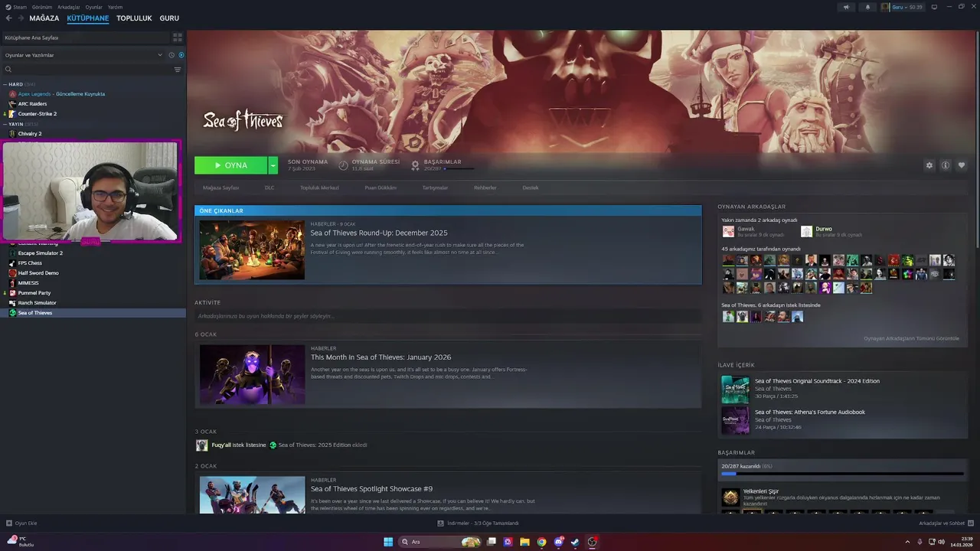Viewport: 980px width, 551px height.
Task: Open Yelkenleri Şişir achievement icon
Action: [x=731, y=497]
